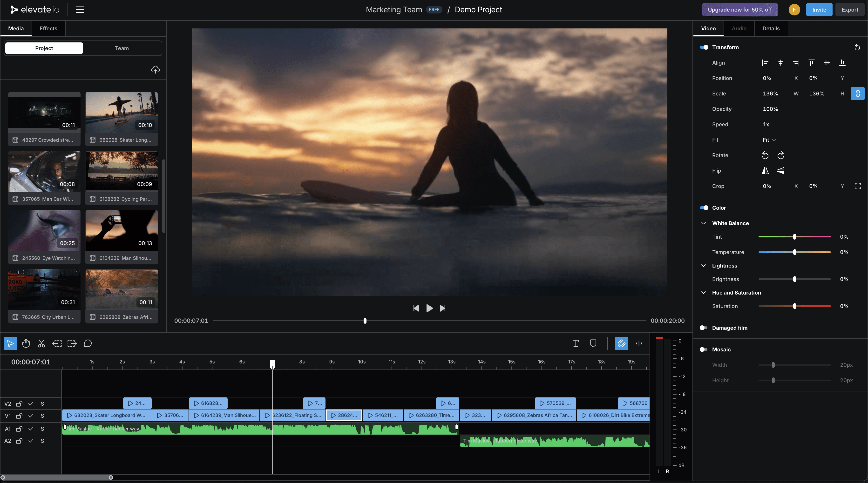This screenshot has height=483, width=868.
Task: Split the clip at the playhead
Action: point(639,343)
